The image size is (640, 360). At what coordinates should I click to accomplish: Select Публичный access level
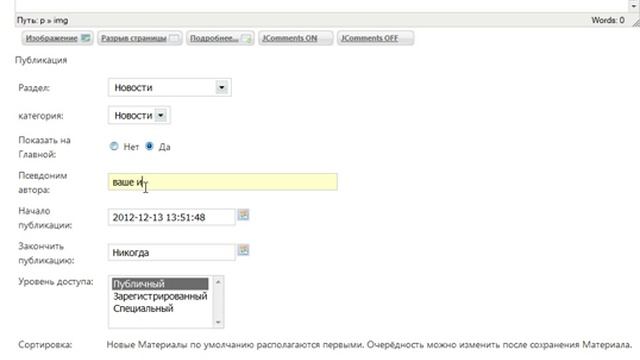(x=160, y=284)
